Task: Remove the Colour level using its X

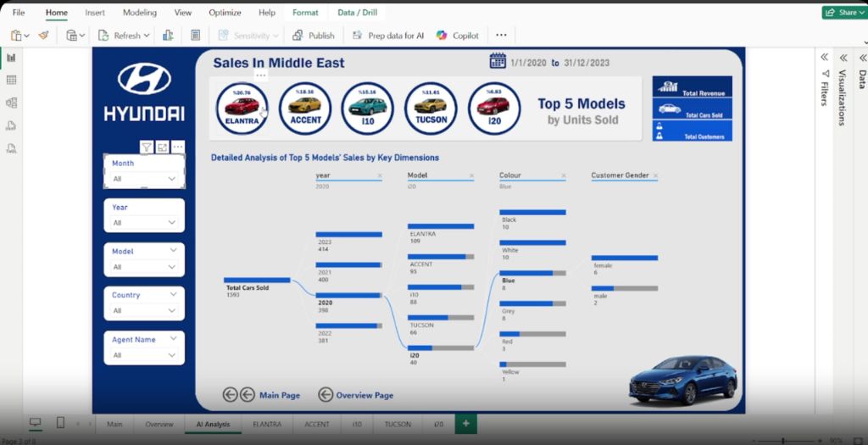Action: [x=564, y=175]
